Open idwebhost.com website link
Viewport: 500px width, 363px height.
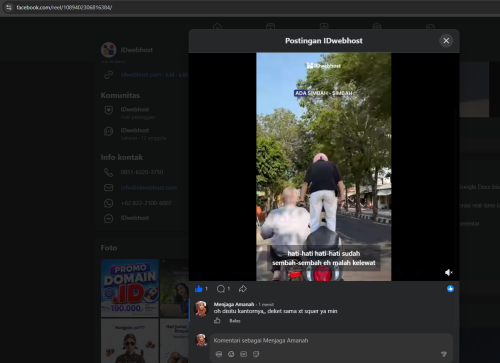[141, 75]
